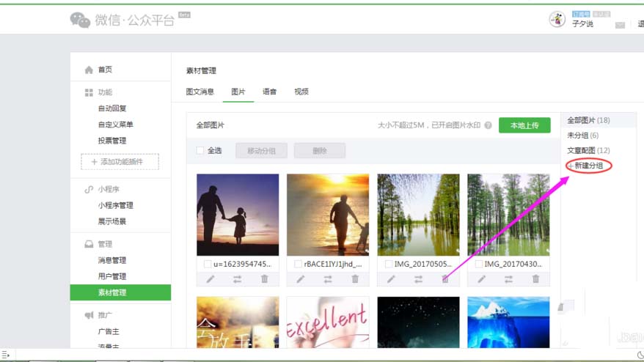644x362 pixels.
Task: Delete image u=1623954745 via trash icon
Action: (x=265, y=279)
